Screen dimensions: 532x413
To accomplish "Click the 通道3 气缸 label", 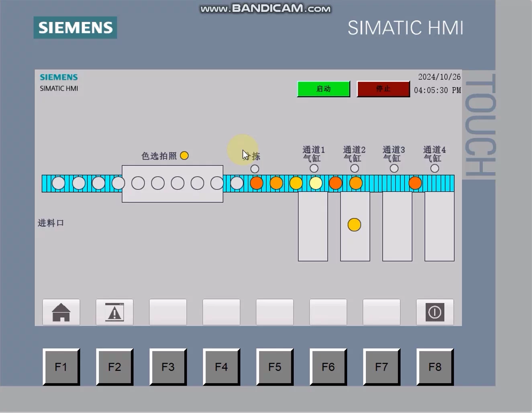I will coord(394,154).
